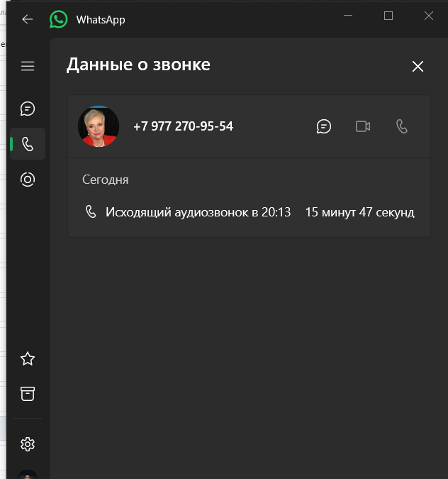448x479 pixels.
Task: Start a voice call with contact
Action: click(402, 126)
